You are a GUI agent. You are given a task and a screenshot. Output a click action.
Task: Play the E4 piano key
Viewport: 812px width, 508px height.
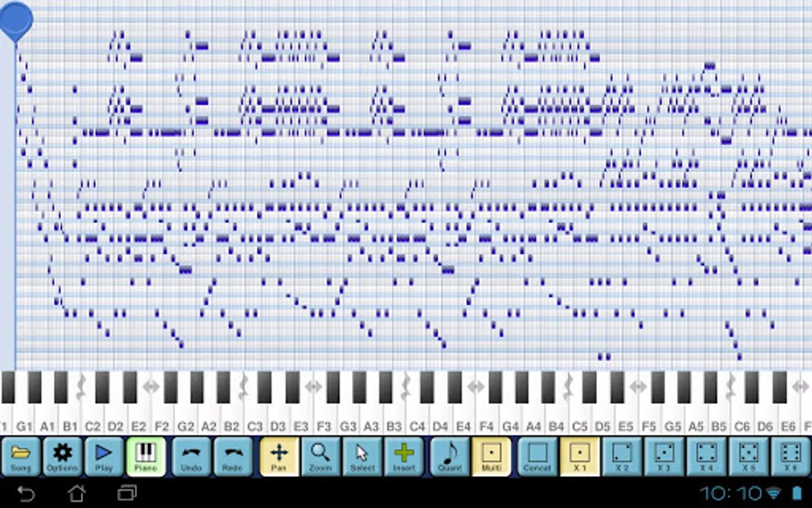(464, 418)
